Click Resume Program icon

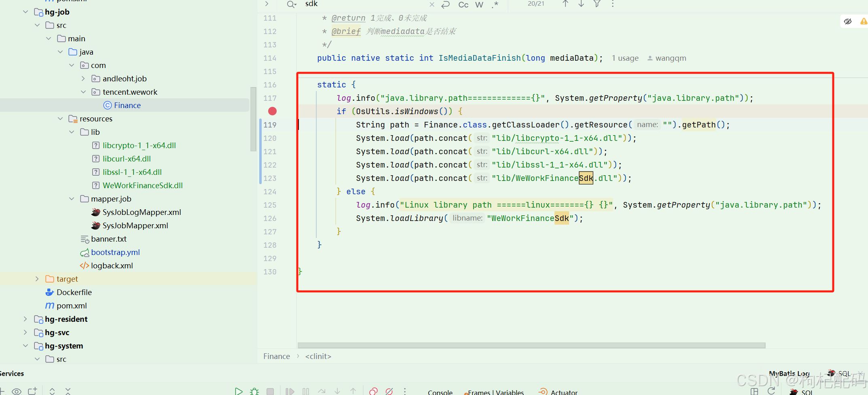click(x=290, y=391)
